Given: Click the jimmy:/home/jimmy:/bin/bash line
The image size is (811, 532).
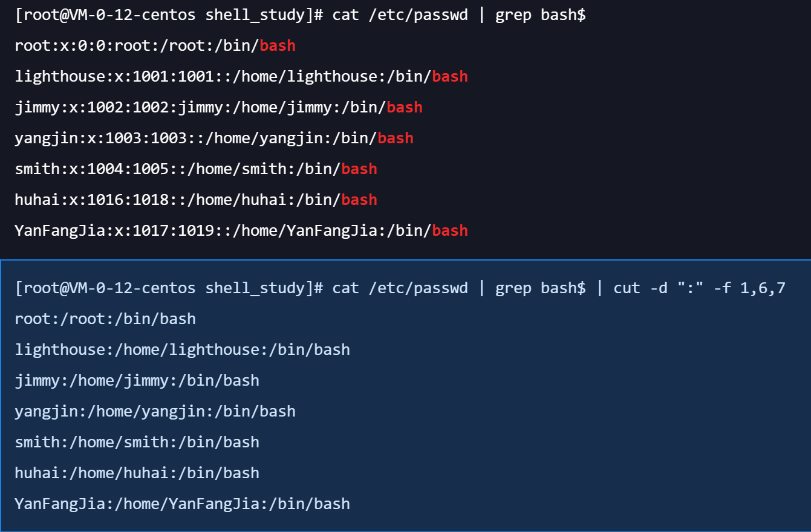Looking at the screenshot, I should point(137,380).
